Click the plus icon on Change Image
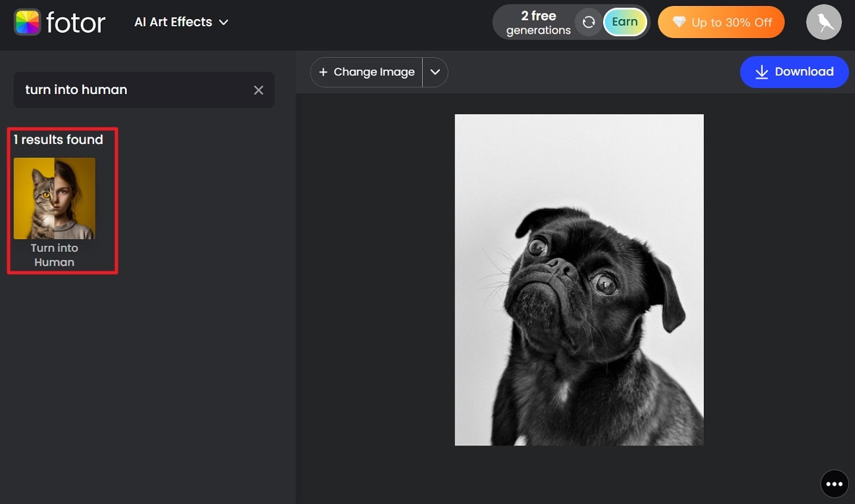 323,72
